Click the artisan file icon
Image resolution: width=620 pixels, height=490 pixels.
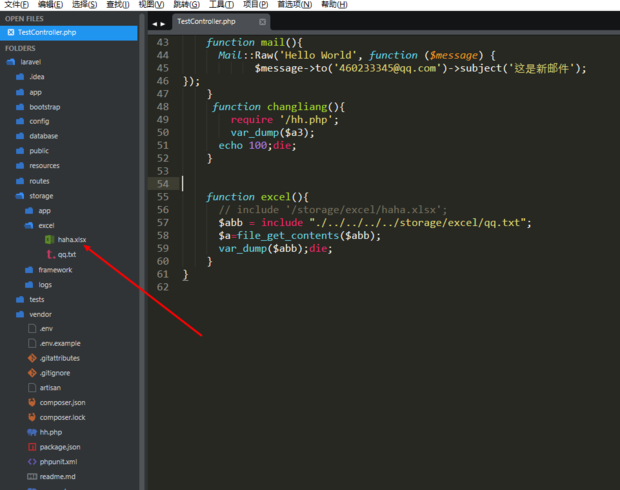(32, 388)
